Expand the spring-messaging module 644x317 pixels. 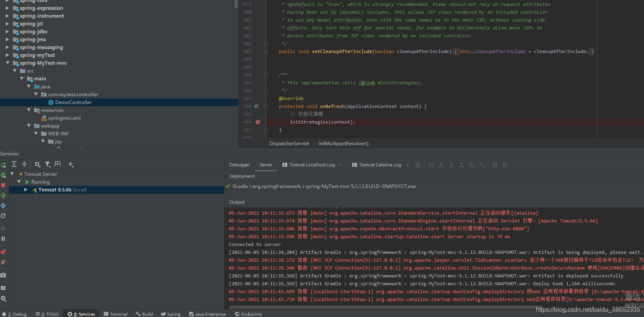click(7, 47)
